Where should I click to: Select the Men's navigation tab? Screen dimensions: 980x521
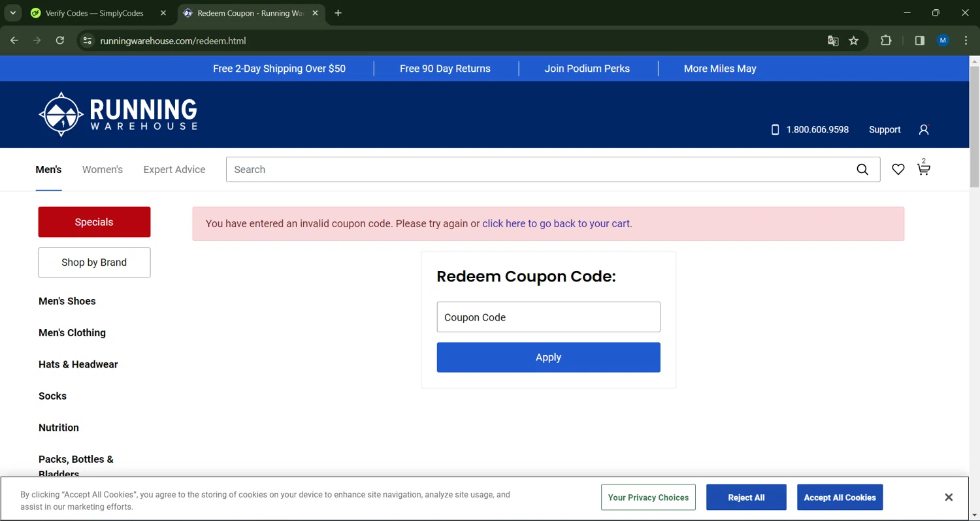[x=48, y=170]
